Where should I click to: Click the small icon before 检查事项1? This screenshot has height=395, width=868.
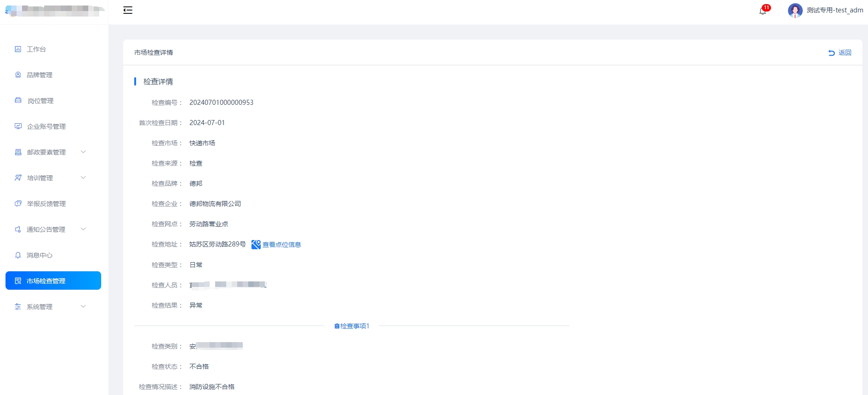click(337, 326)
